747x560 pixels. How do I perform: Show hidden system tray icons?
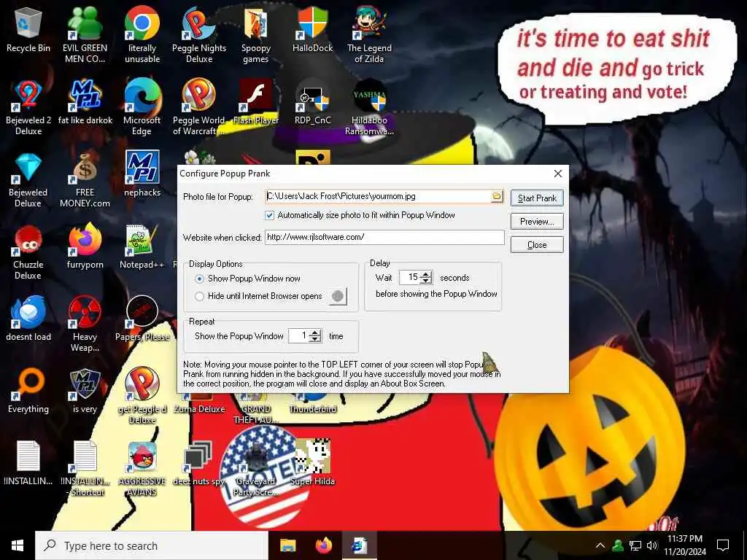click(x=600, y=545)
